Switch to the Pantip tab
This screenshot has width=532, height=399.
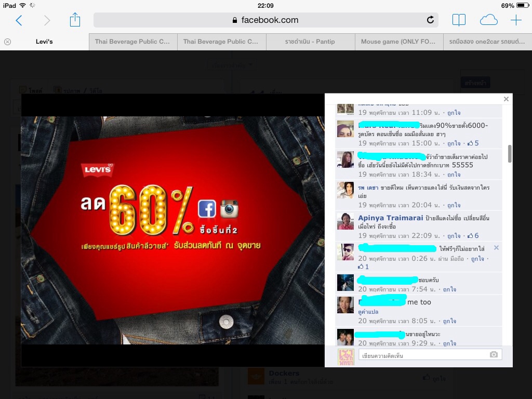(310, 42)
